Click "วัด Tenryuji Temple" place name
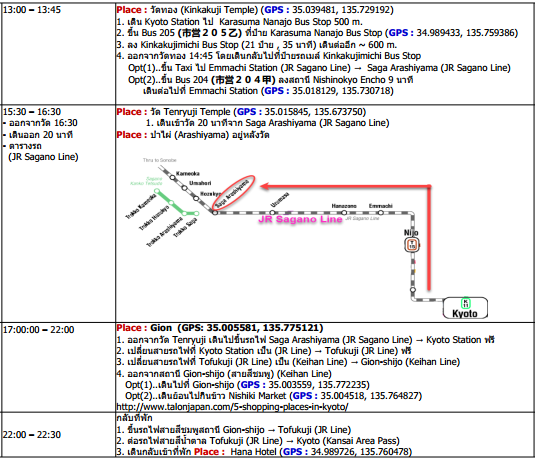Viewport: 535px width, 458px height. [x=190, y=112]
